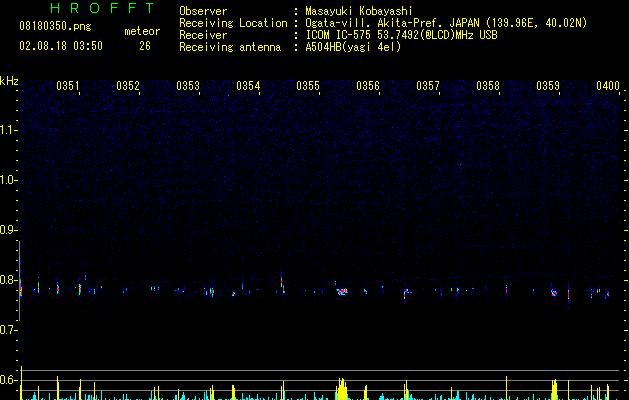Click the date stamp 02.08.18 03:50
This screenshot has height=400, width=629.
click(x=61, y=46)
